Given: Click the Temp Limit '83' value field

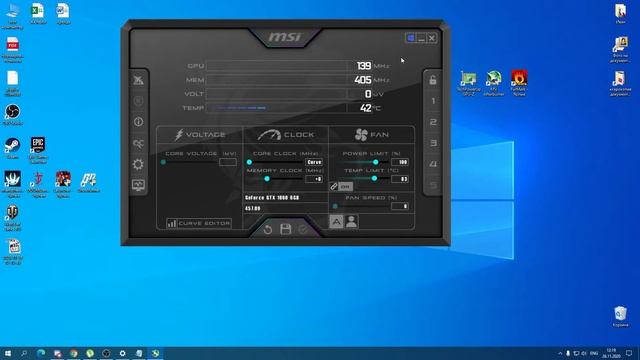Looking at the screenshot, I should (400, 179).
